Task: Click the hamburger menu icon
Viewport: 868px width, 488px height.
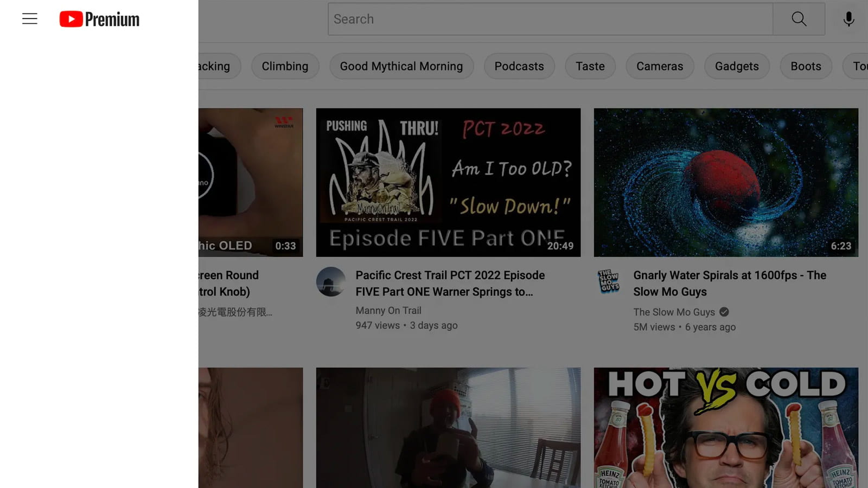Action: tap(30, 19)
